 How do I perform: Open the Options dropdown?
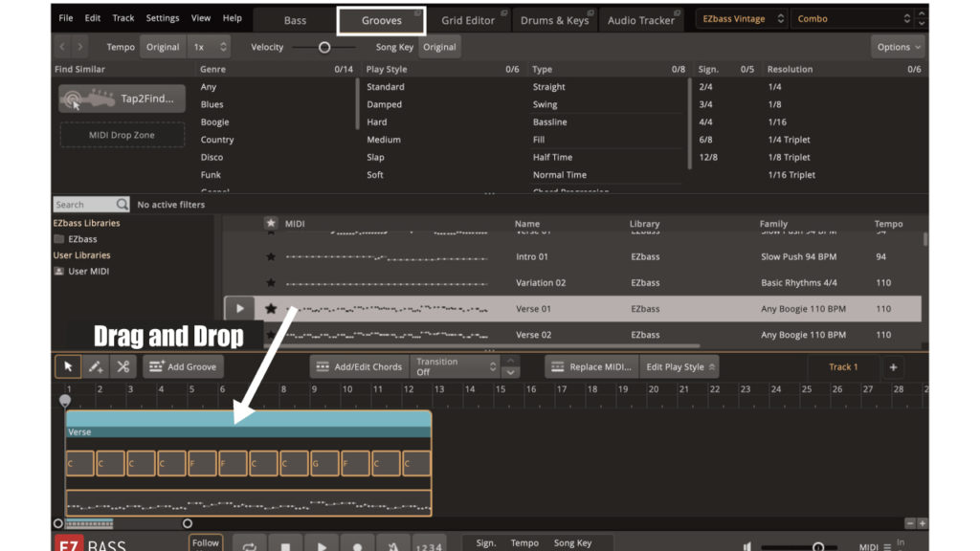point(898,47)
